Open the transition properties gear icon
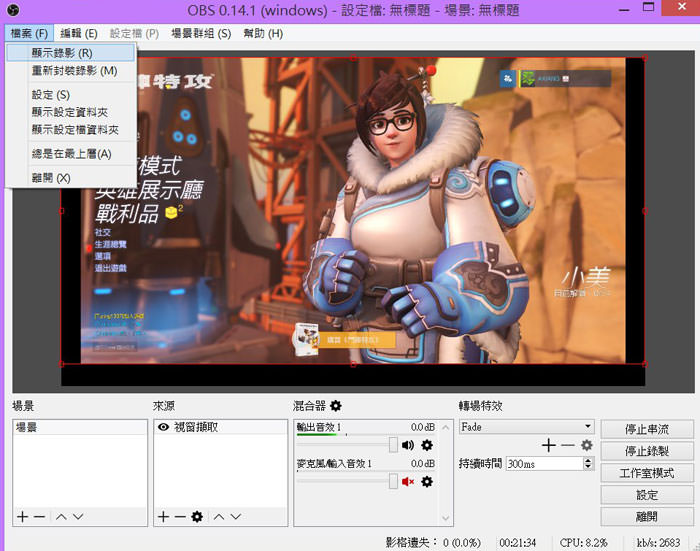Viewport: 700px width, 551px height. [x=587, y=445]
